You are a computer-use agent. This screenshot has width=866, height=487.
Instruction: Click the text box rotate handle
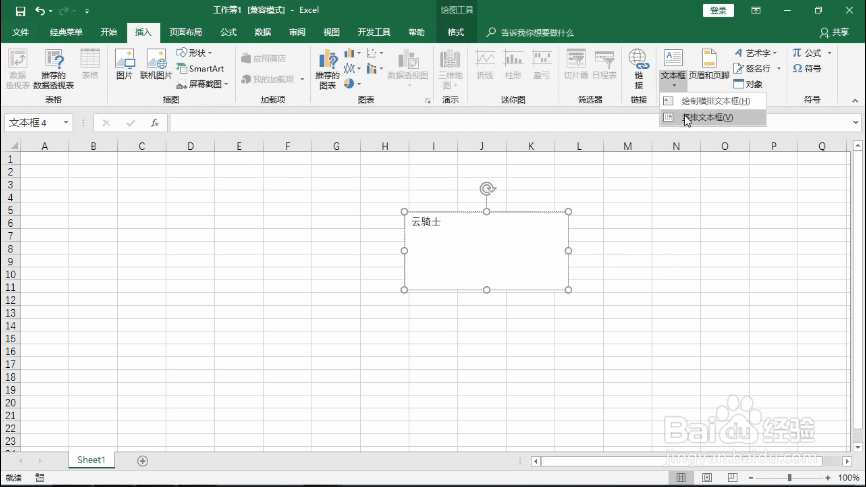click(487, 189)
